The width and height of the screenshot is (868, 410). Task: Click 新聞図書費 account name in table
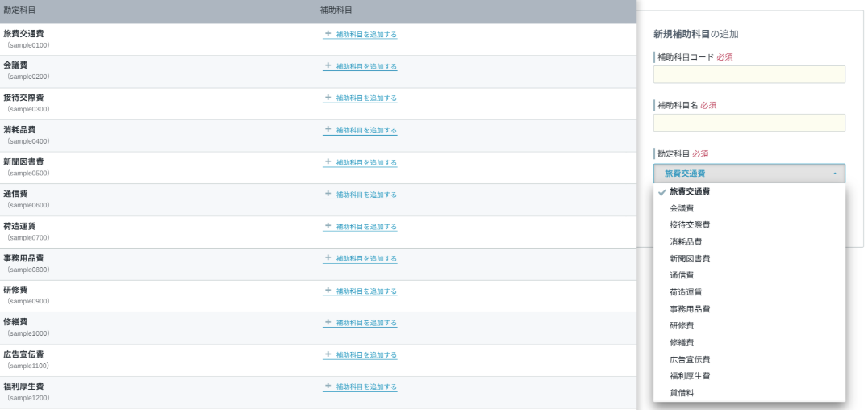tap(23, 161)
